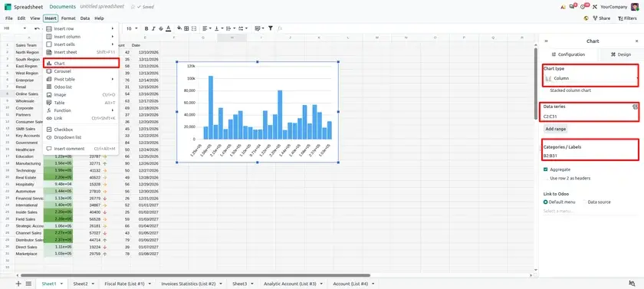Screen dimensions: 644x289
Task: Open the messages conversation icon
Action: pyautogui.click(x=572, y=7)
